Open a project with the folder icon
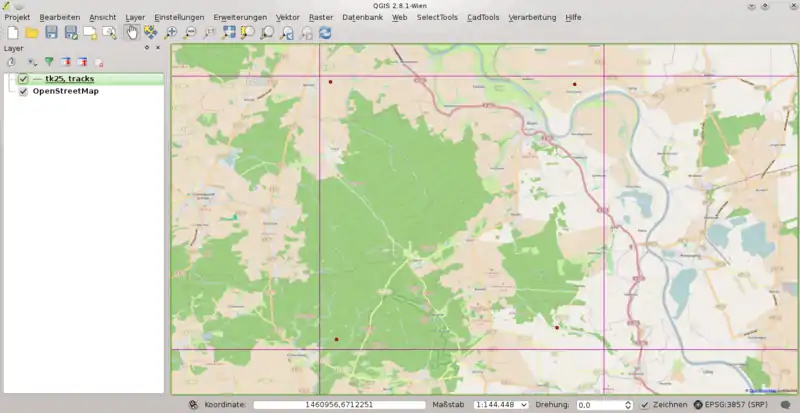Image resolution: width=800 pixels, height=413 pixels. (x=31, y=33)
